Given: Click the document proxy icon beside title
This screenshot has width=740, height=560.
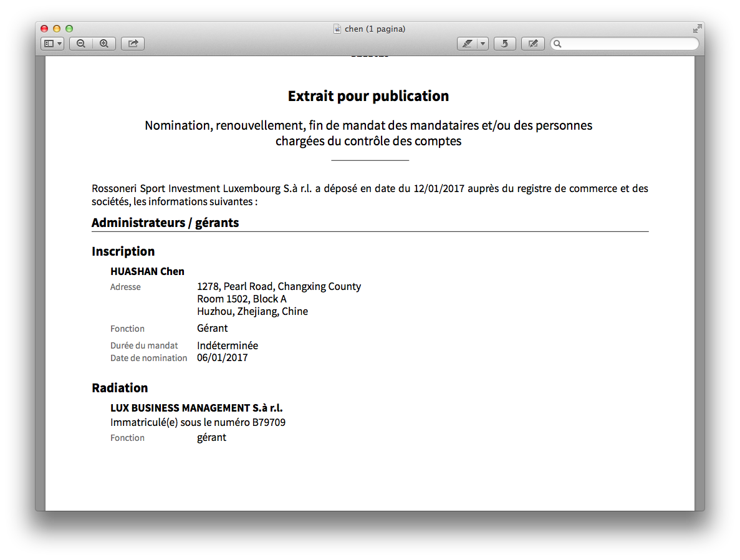Looking at the screenshot, I should [337, 29].
